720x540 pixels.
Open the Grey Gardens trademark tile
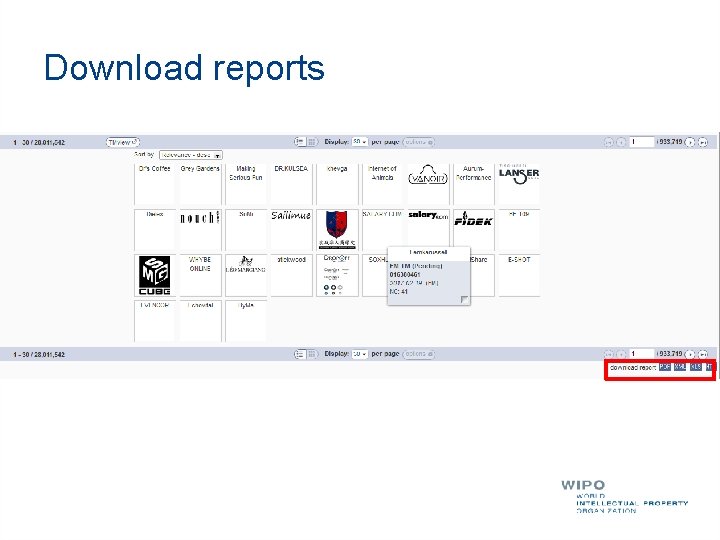point(200,184)
